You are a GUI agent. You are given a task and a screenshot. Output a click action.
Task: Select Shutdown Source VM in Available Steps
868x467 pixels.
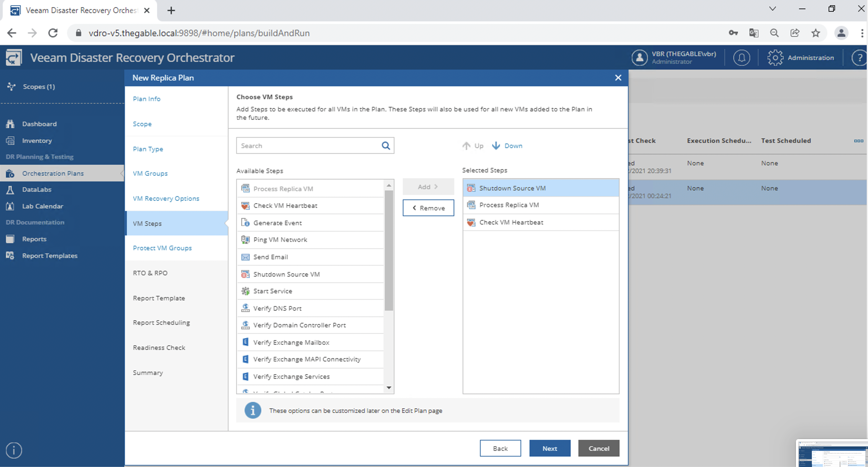(310, 274)
